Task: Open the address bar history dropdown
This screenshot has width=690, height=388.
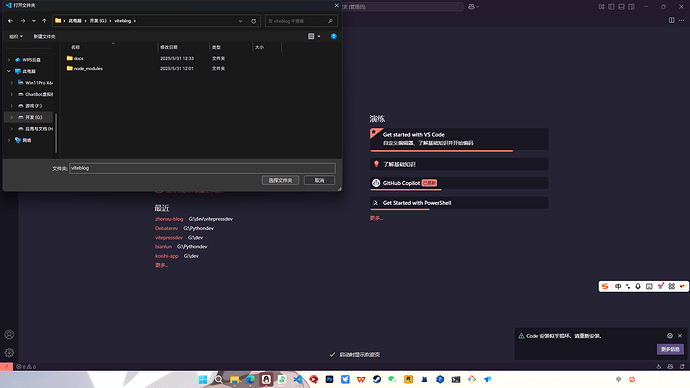Action: point(240,21)
